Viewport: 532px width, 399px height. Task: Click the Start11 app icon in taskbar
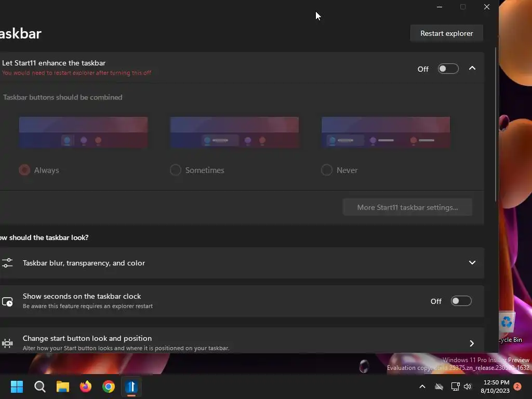(x=131, y=387)
